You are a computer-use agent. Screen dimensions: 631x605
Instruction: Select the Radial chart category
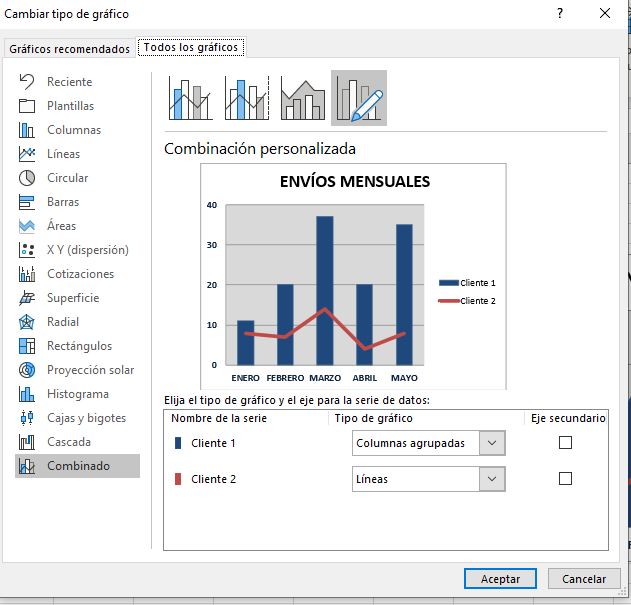(x=62, y=322)
